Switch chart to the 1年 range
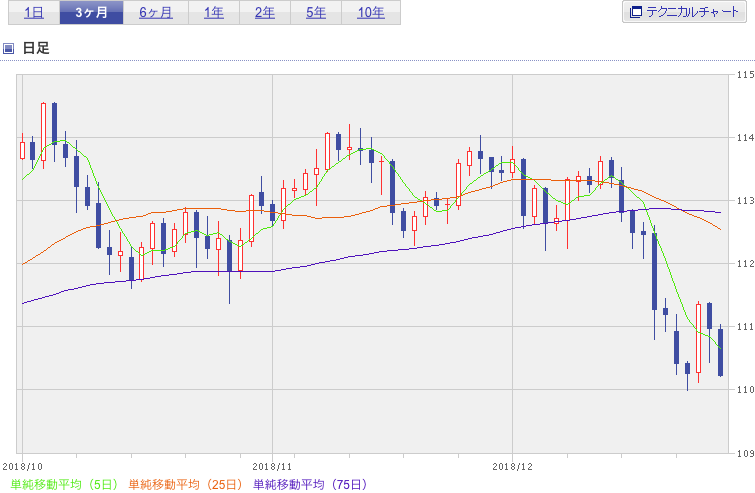Screen dimensions: 755x493 [x=214, y=13]
